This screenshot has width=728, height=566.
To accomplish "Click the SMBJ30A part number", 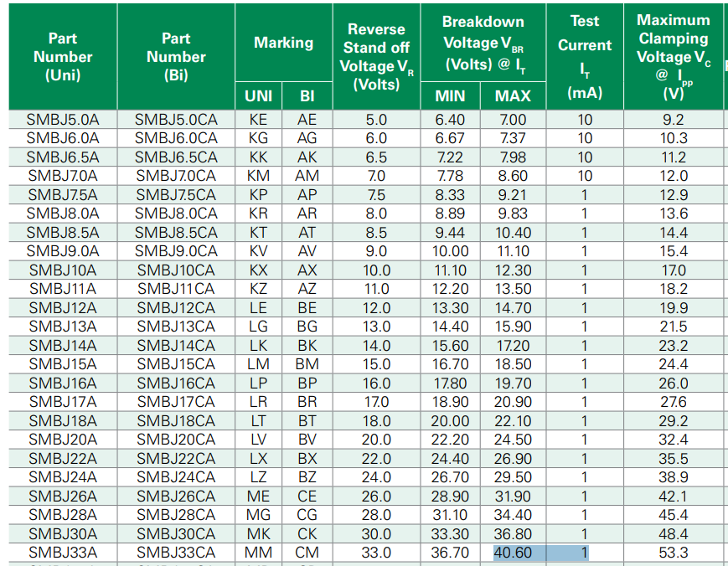I will [63, 534].
